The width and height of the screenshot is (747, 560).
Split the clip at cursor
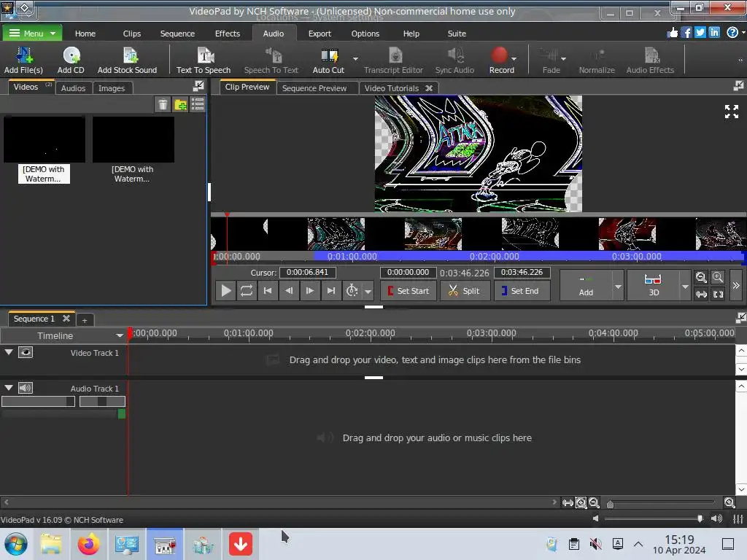click(x=465, y=290)
